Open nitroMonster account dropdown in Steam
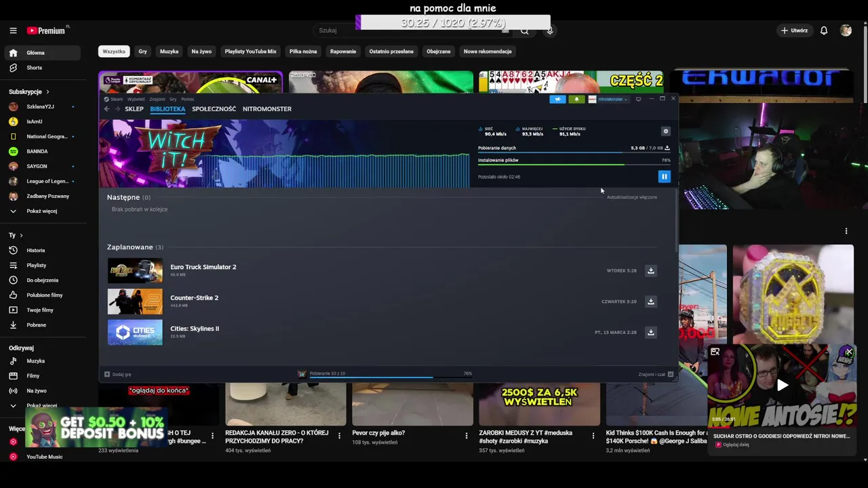The image size is (868, 488). click(608, 99)
